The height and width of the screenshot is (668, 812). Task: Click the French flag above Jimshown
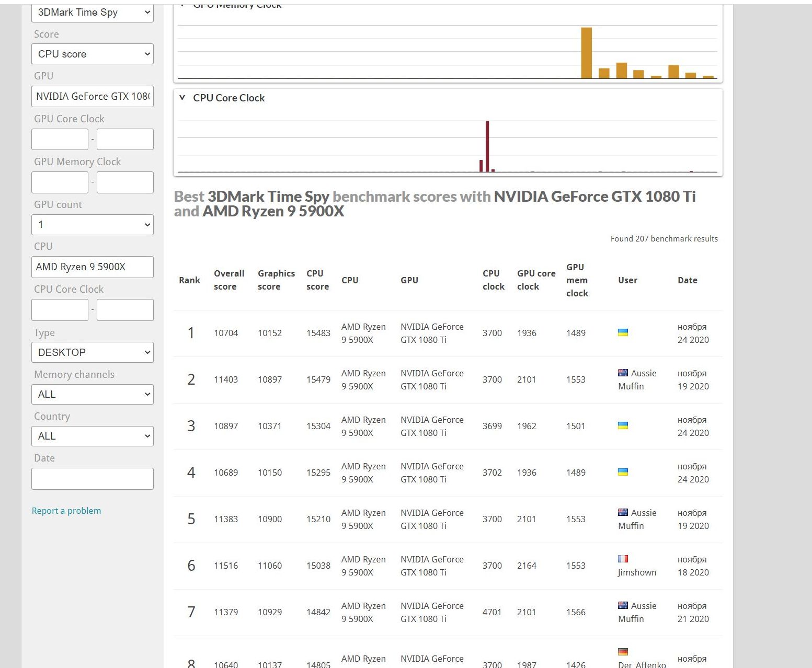623,559
